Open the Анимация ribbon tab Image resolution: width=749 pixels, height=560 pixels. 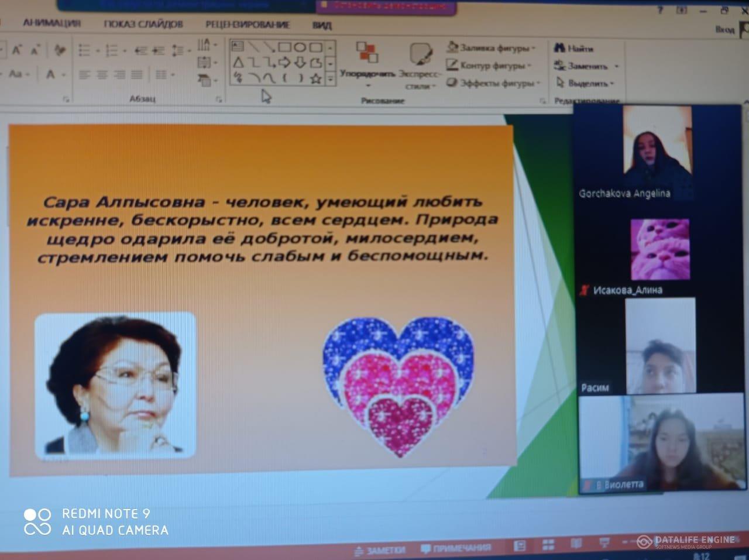click(51, 23)
